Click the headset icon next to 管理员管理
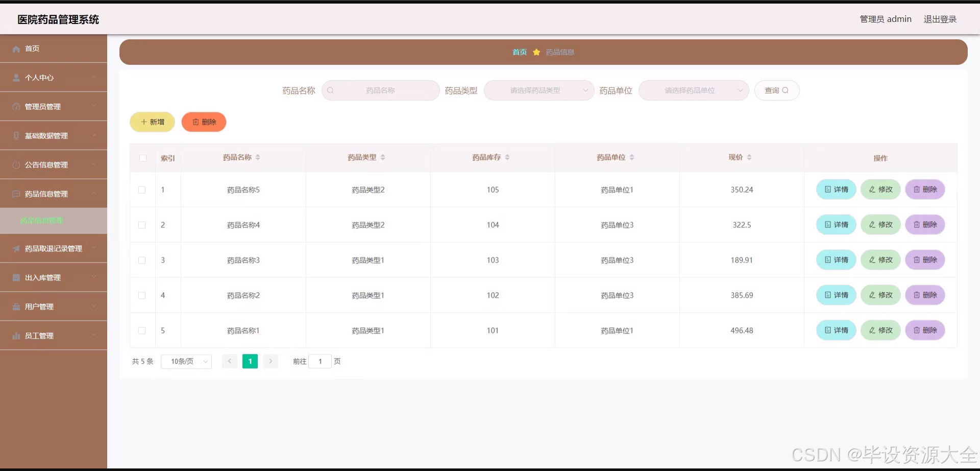 [x=16, y=107]
